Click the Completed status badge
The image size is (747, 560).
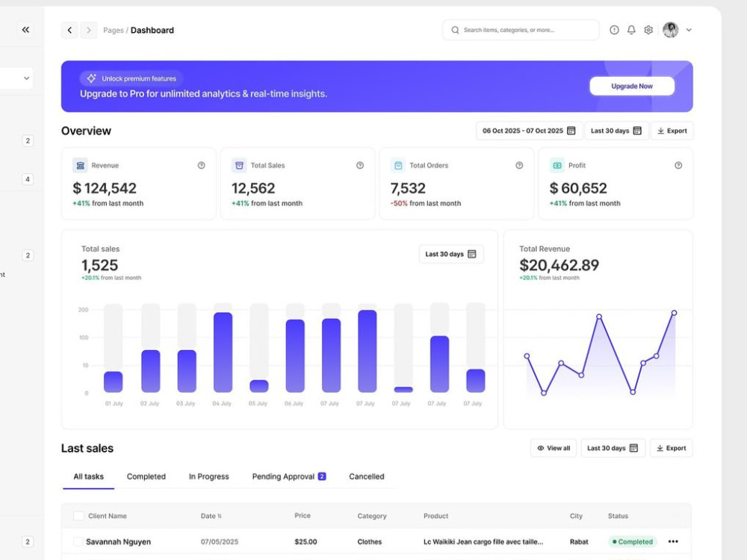pos(633,541)
